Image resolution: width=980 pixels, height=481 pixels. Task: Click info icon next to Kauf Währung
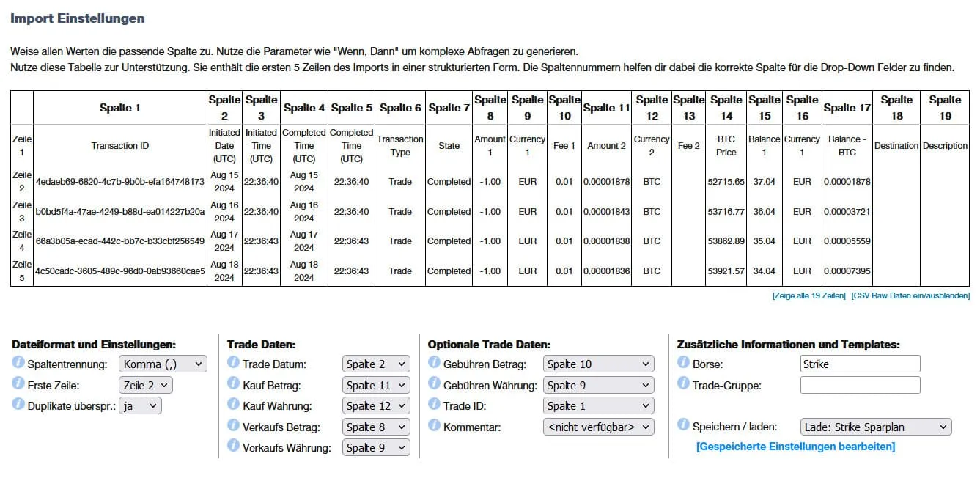click(x=234, y=405)
